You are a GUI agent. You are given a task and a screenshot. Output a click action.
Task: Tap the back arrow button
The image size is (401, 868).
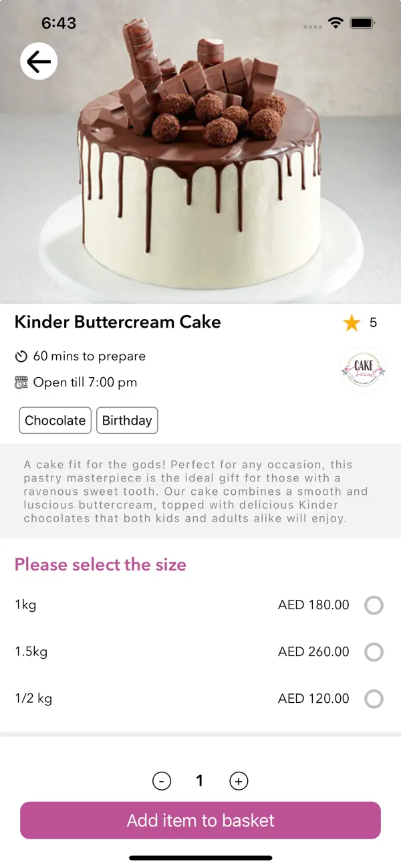click(39, 62)
